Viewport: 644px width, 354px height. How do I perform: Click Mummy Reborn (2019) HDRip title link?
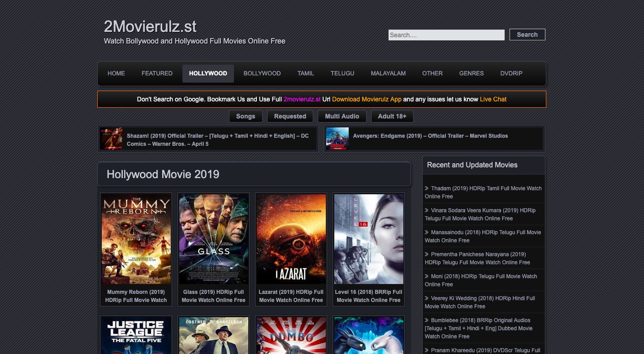click(136, 296)
